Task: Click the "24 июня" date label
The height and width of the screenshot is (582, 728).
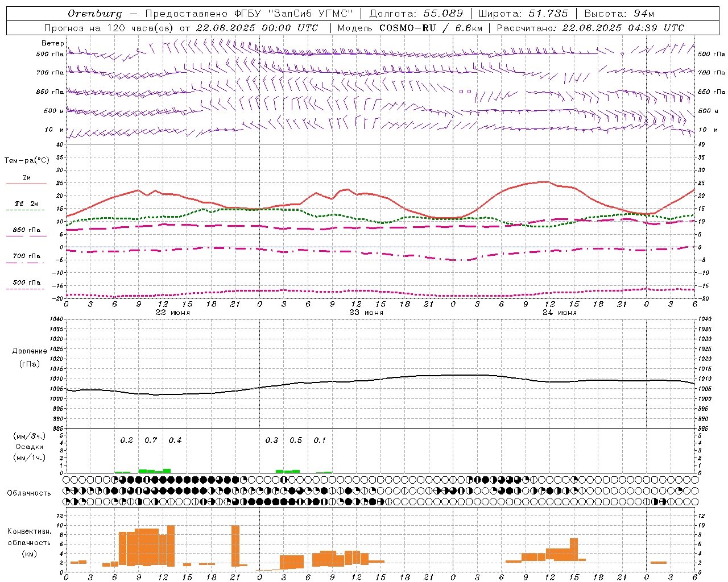Action: click(x=560, y=313)
